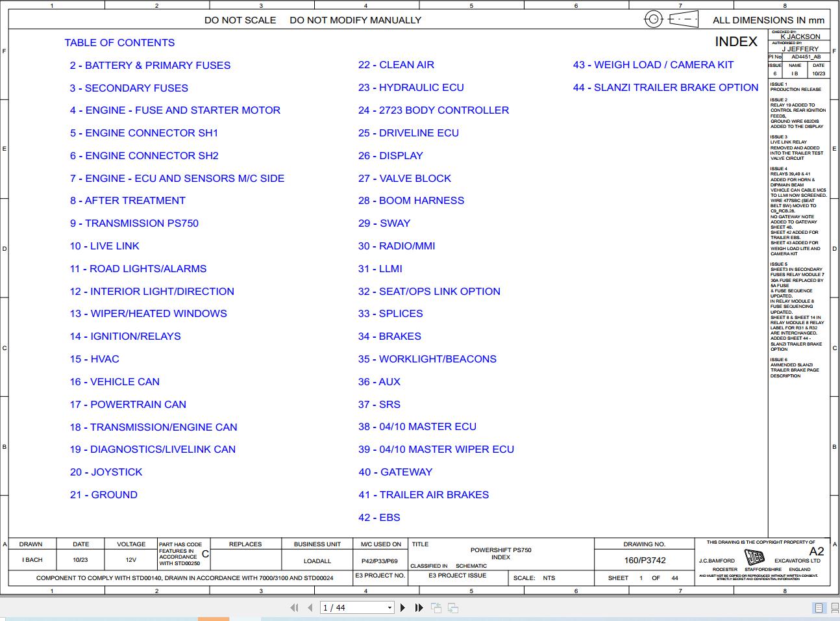Open 14 - Ignition/Relays sheet
The height and width of the screenshot is (621, 840).
125,336
